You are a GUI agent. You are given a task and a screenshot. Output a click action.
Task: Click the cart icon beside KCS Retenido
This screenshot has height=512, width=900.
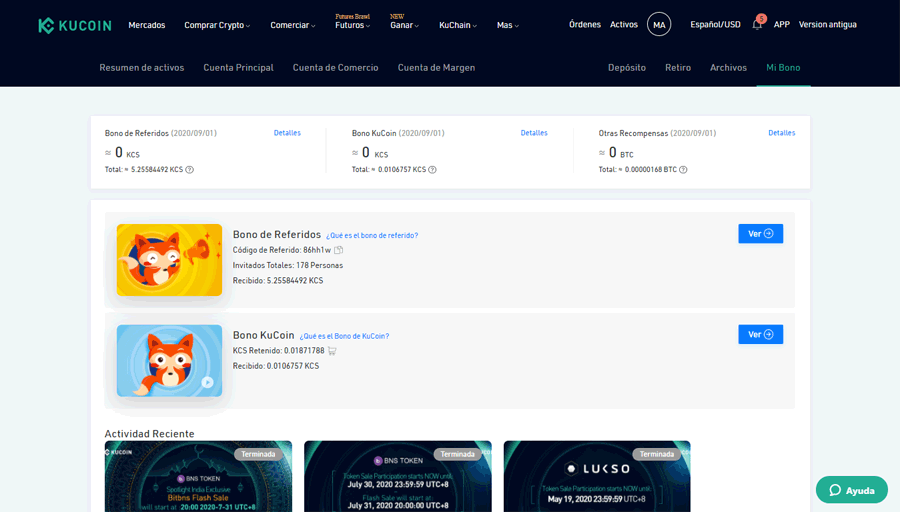(332, 351)
